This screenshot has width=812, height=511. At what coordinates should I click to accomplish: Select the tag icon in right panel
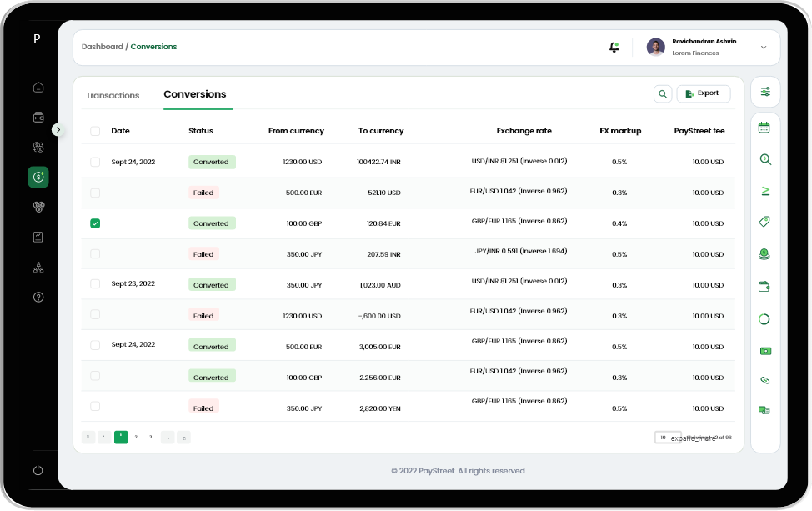tap(765, 221)
